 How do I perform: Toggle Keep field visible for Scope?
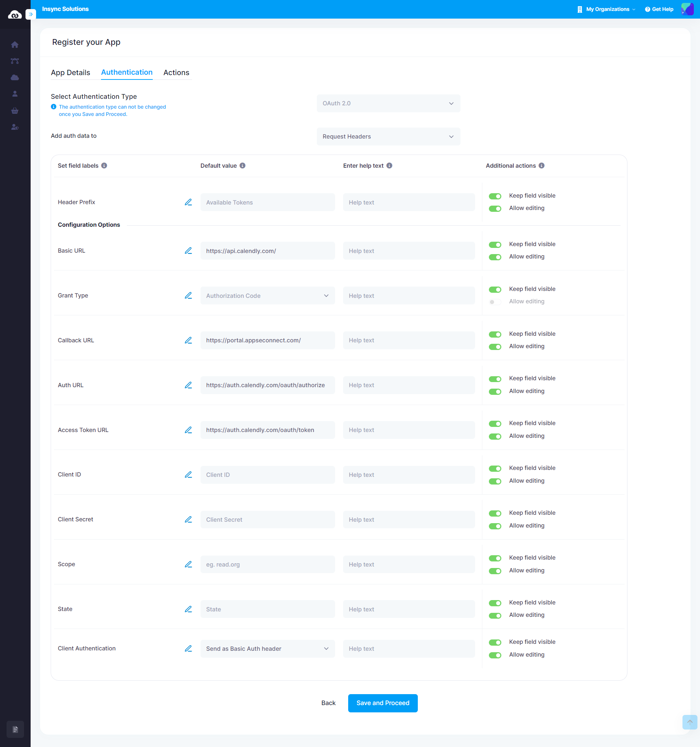tap(495, 559)
